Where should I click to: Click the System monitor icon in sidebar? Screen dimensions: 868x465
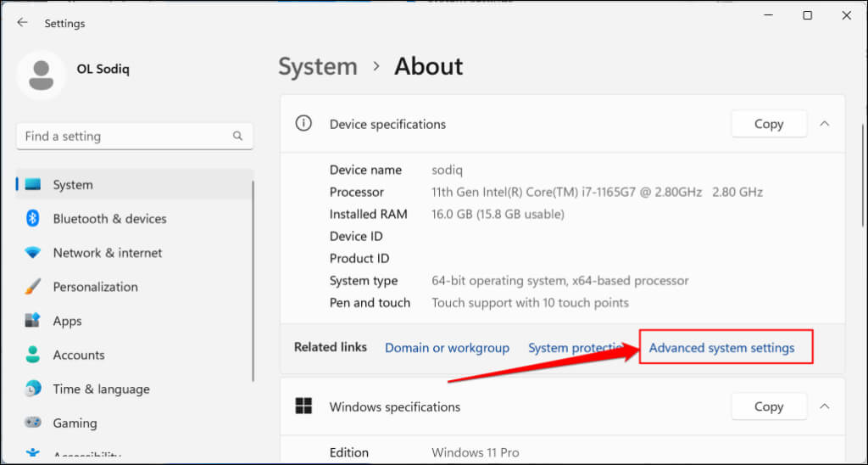[33, 185]
